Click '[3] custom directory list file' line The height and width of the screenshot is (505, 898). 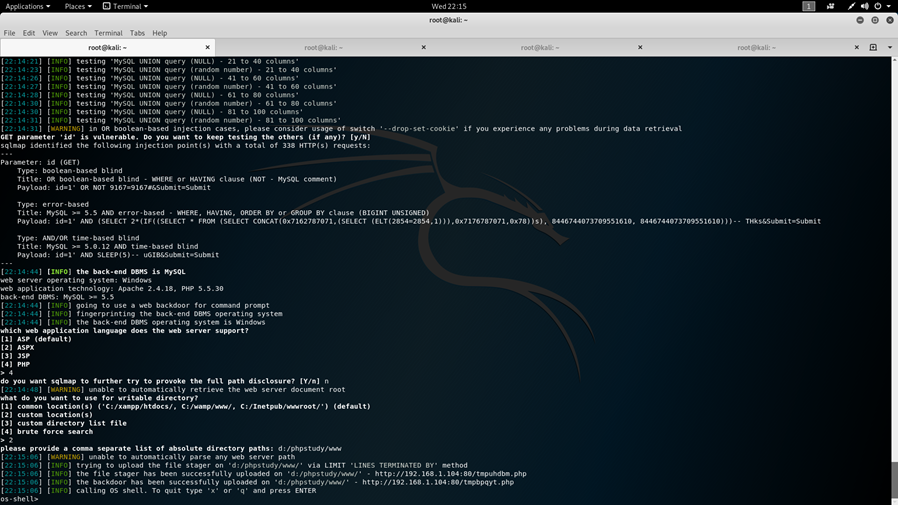[x=64, y=423]
